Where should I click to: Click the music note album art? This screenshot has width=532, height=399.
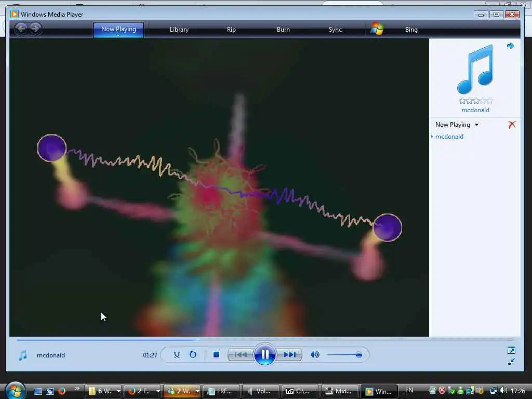tap(475, 69)
